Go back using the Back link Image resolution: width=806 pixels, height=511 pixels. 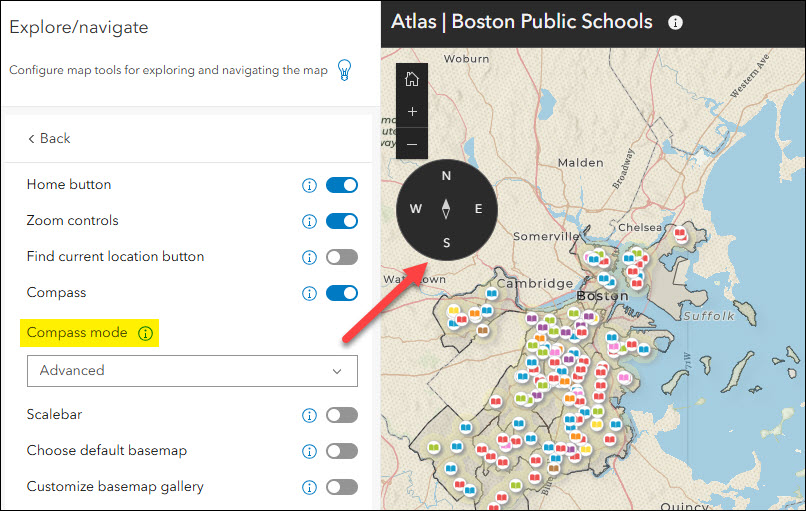[49, 138]
